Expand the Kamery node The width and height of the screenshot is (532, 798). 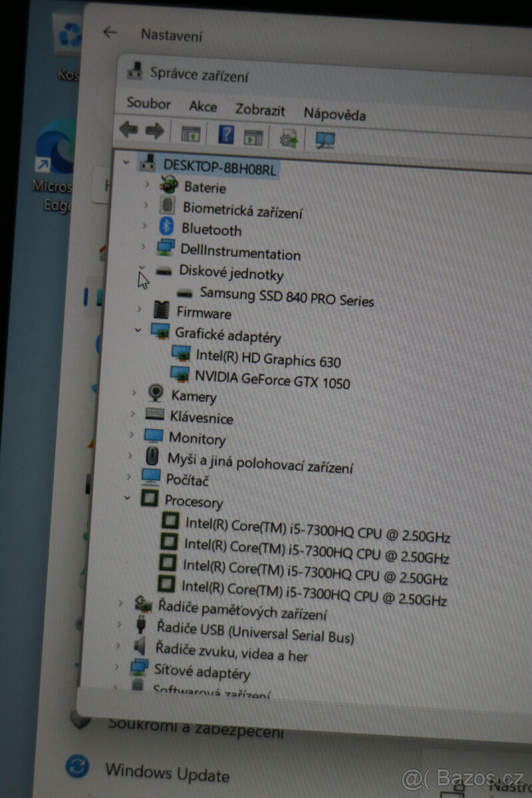[x=134, y=392]
